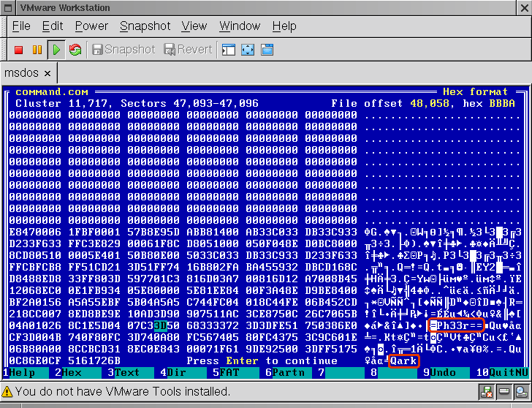
Task: Click the VMware Workstation window menu icon
Action: [x=8, y=8]
